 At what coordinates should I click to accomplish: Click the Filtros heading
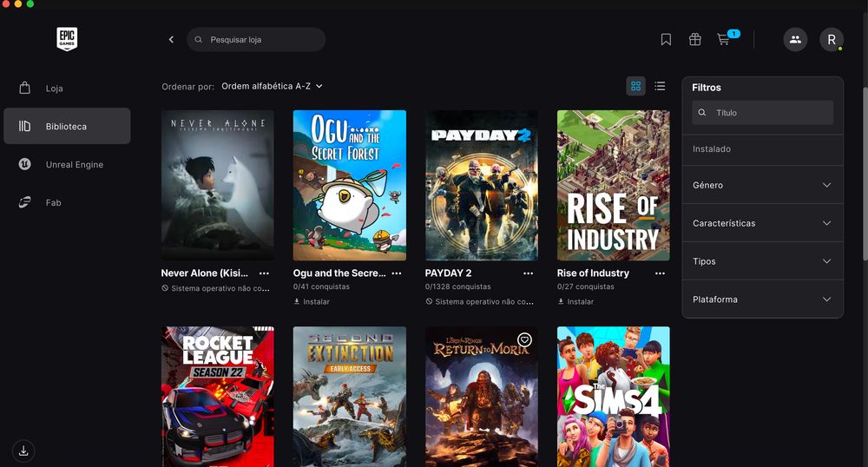point(707,88)
